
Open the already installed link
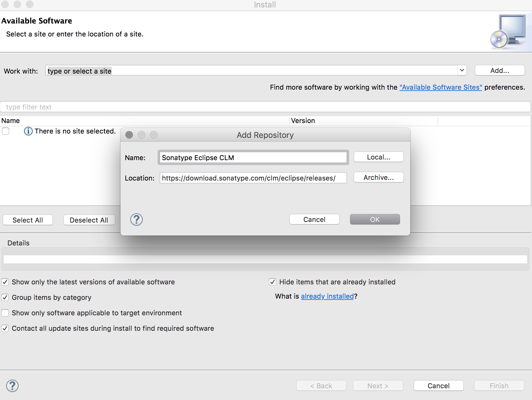point(327,296)
